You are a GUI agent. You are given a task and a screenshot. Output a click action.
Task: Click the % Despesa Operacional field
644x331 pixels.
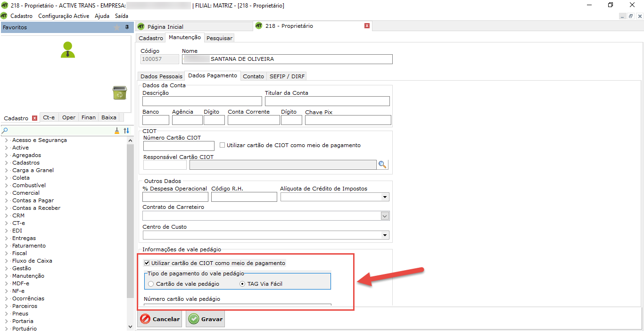click(175, 197)
